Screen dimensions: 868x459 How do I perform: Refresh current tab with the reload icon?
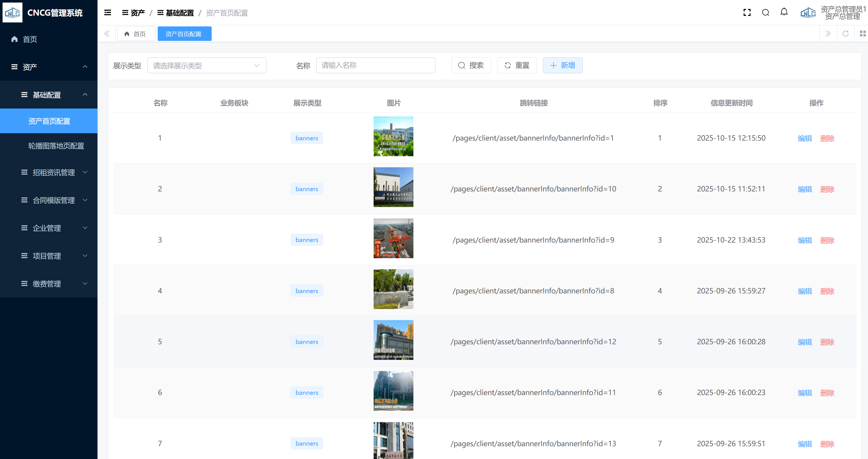click(845, 34)
